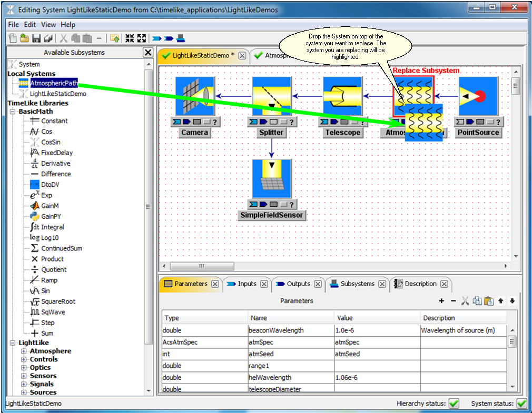Click the dark-blue outputs arrow toolbar icon
The width and height of the screenshot is (532, 413).
tap(169, 38)
